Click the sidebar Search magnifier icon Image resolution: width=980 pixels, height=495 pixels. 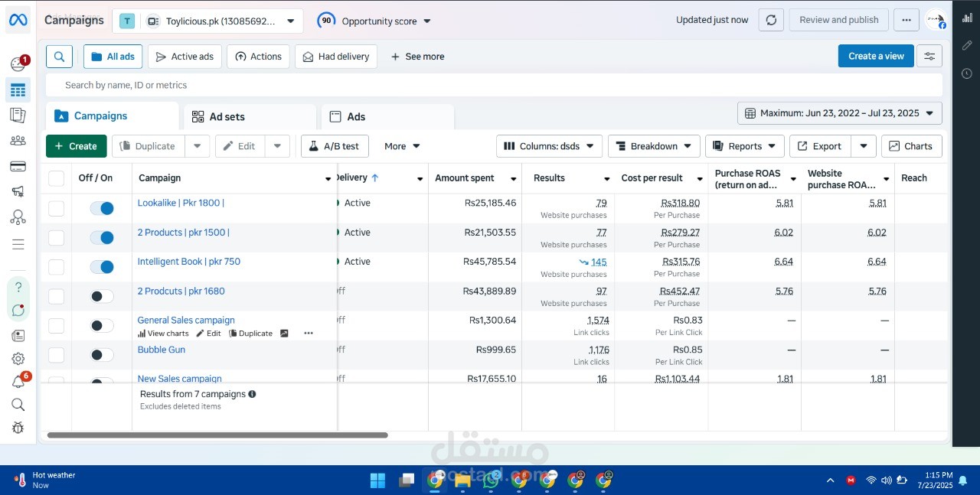[x=18, y=405]
